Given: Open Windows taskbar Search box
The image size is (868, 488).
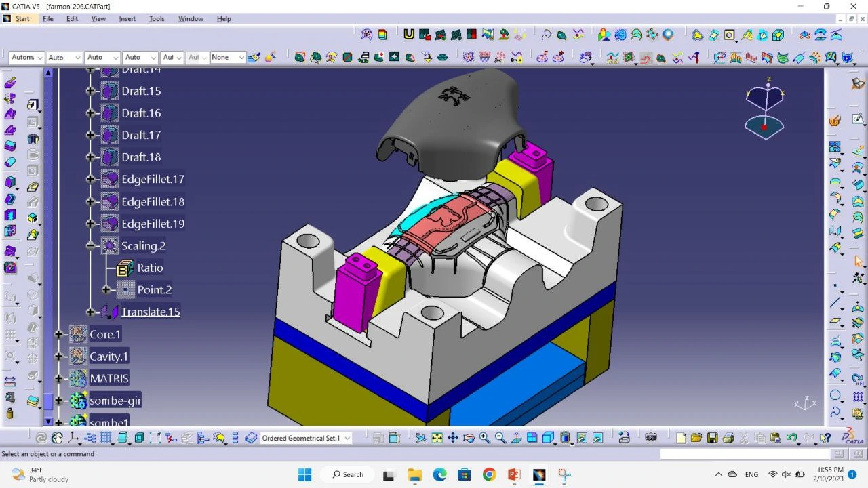Looking at the screenshot, I should tap(348, 474).
